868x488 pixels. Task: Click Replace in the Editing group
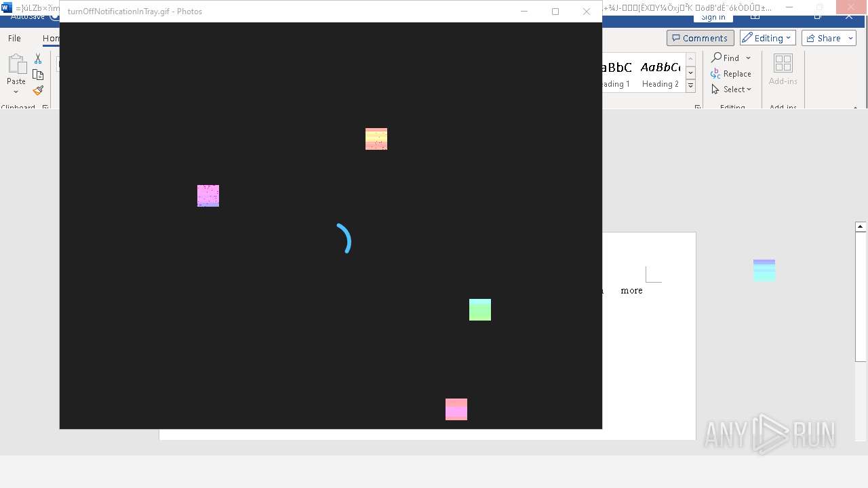(731, 73)
